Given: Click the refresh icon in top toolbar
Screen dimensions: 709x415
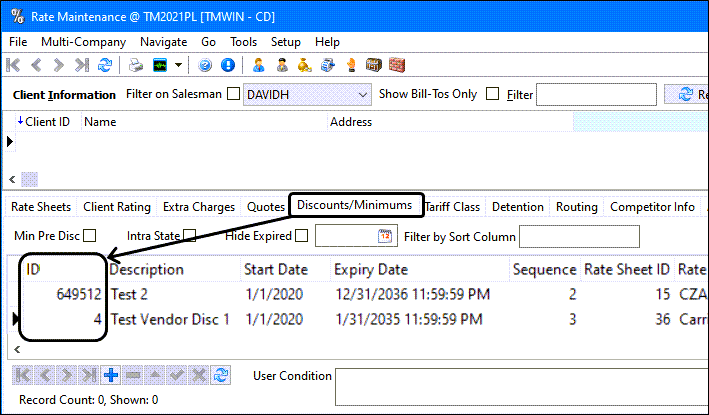Looking at the screenshot, I should pos(105,65).
